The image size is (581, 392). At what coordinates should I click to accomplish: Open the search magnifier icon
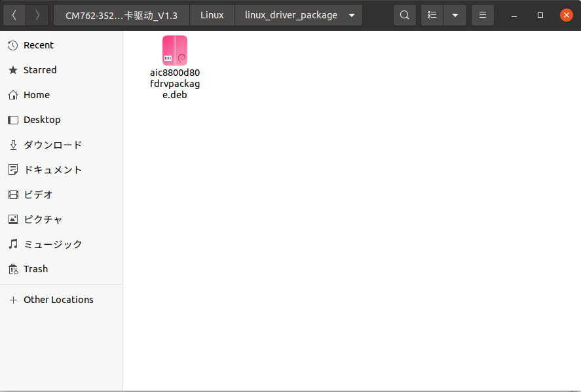(405, 15)
